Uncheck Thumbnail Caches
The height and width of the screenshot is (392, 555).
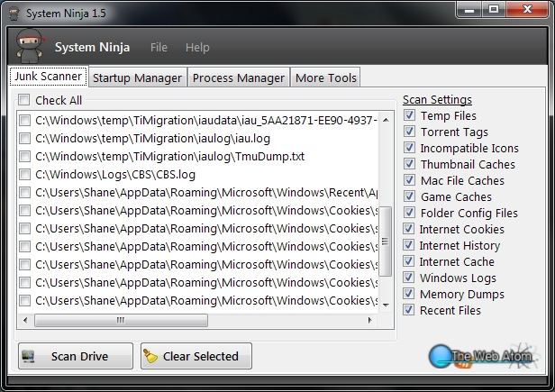coord(409,164)
